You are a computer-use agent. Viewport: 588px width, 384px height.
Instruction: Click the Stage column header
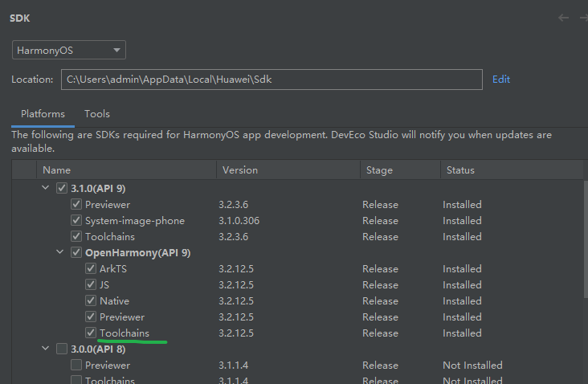400,170
